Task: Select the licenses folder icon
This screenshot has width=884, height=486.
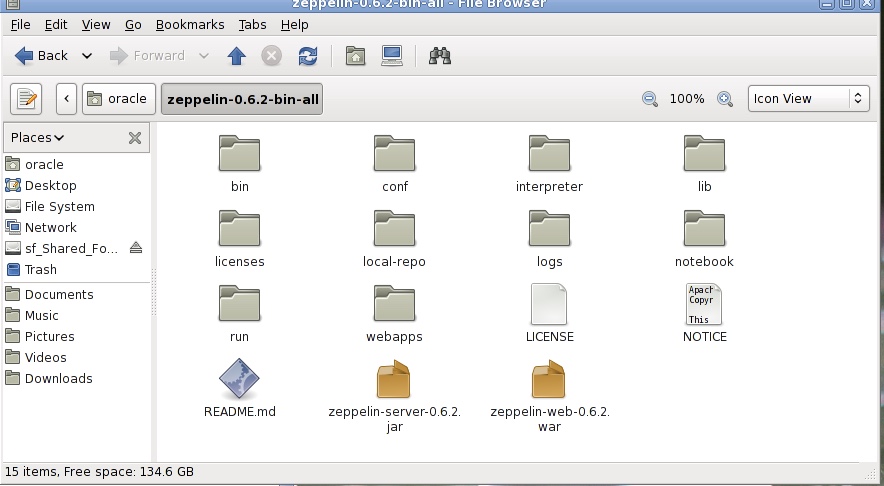Action: tap(239, 228)
